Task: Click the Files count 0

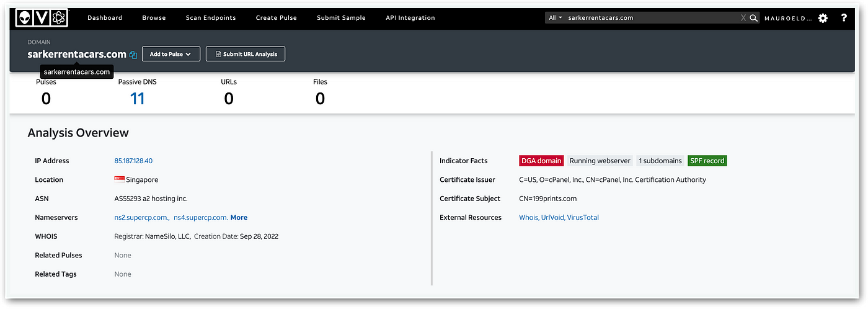Action: coord(320,98)
